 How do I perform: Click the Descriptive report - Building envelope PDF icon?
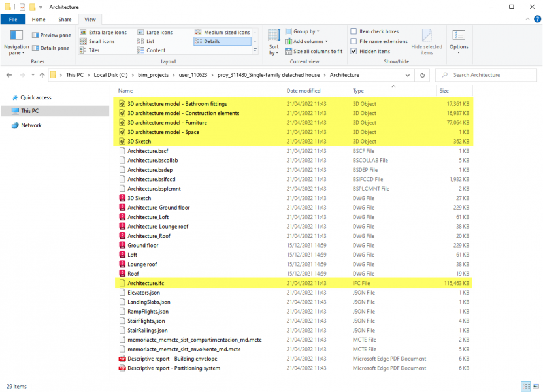point(122,359)
